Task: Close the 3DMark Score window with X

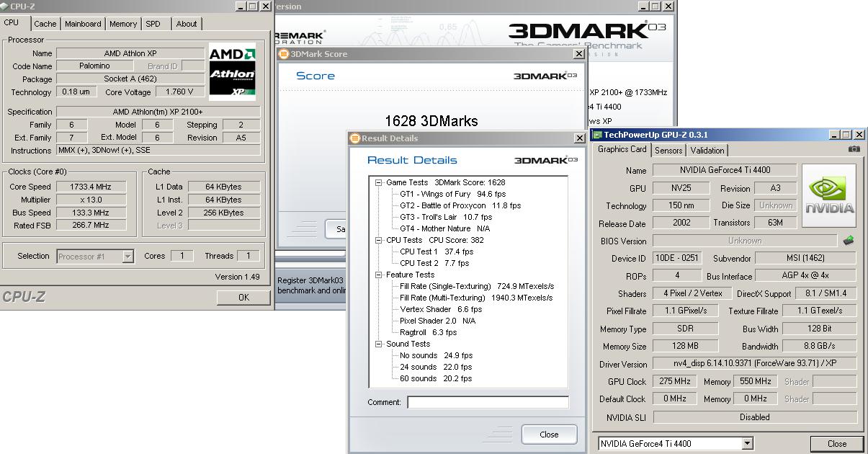Action: [578, 54]
